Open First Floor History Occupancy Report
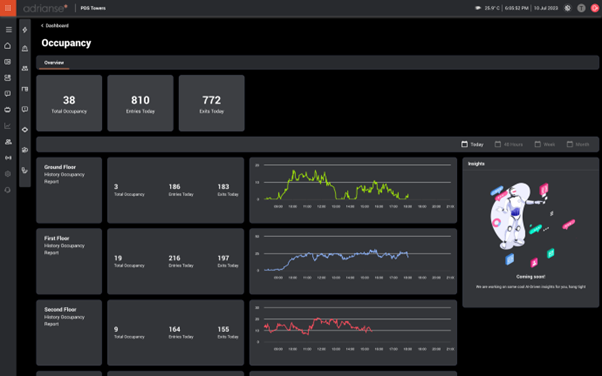 point(69,261)
